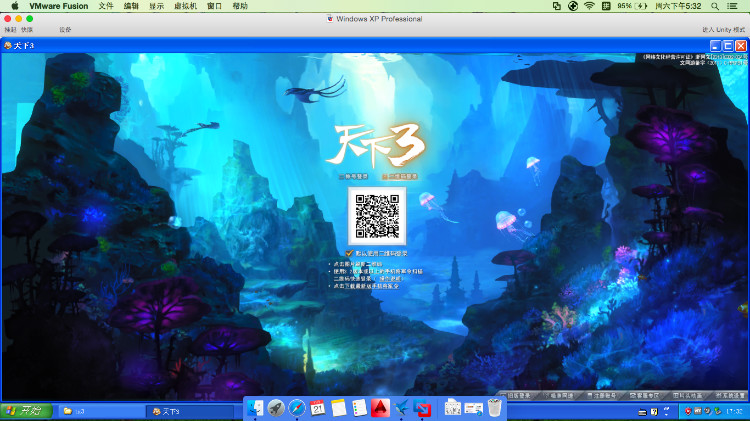The height and width of the screenshot is (421, 750).
Task: Open Reminders list icon in Dock
Action: tap(359, 408)
